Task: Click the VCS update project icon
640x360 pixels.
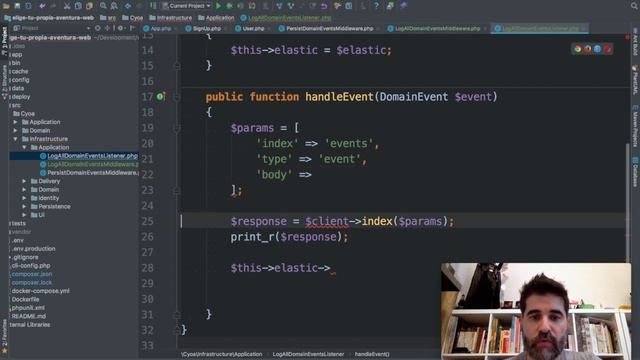Action: coord(279,6)
